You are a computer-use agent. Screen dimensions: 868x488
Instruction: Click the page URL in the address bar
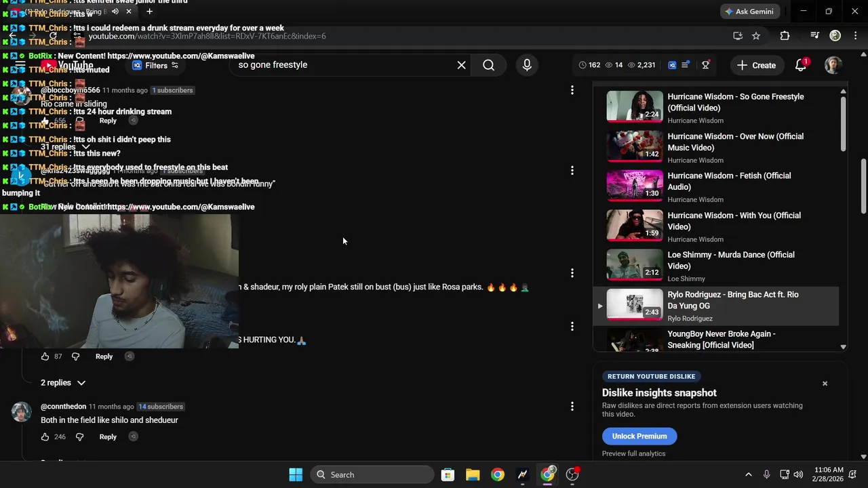(207, 36)
